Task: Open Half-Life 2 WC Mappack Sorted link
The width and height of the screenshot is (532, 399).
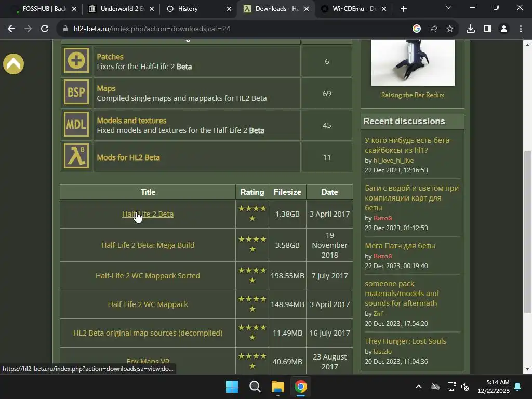Action: (148, 276)
